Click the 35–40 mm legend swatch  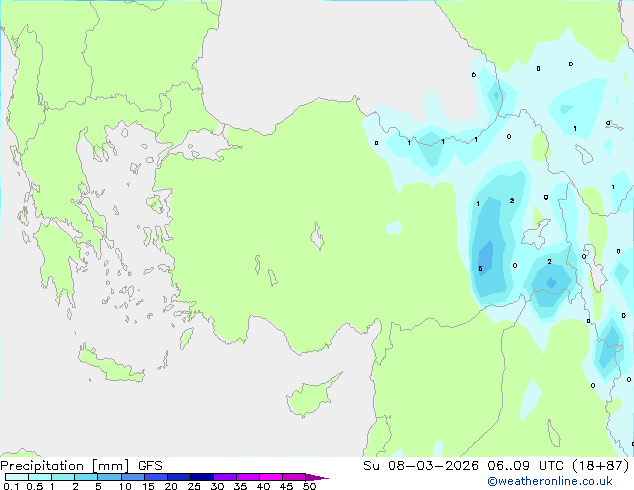point(247,477)
